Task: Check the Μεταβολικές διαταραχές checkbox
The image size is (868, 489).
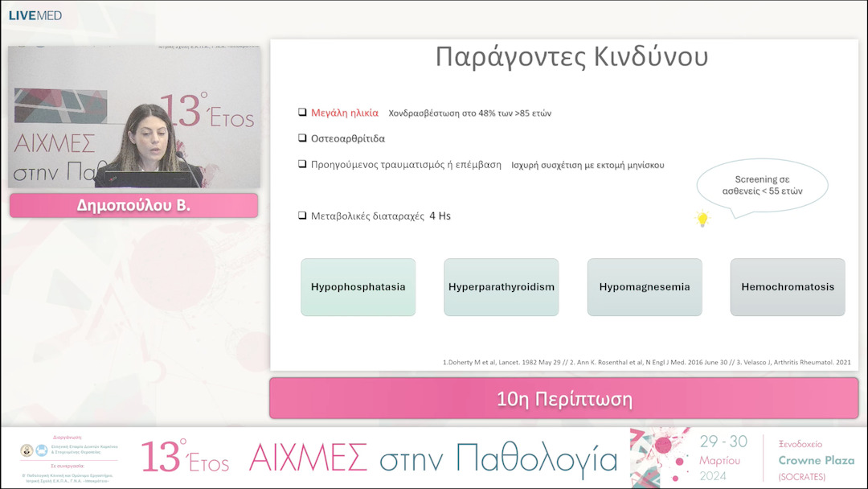Action: 302,216
